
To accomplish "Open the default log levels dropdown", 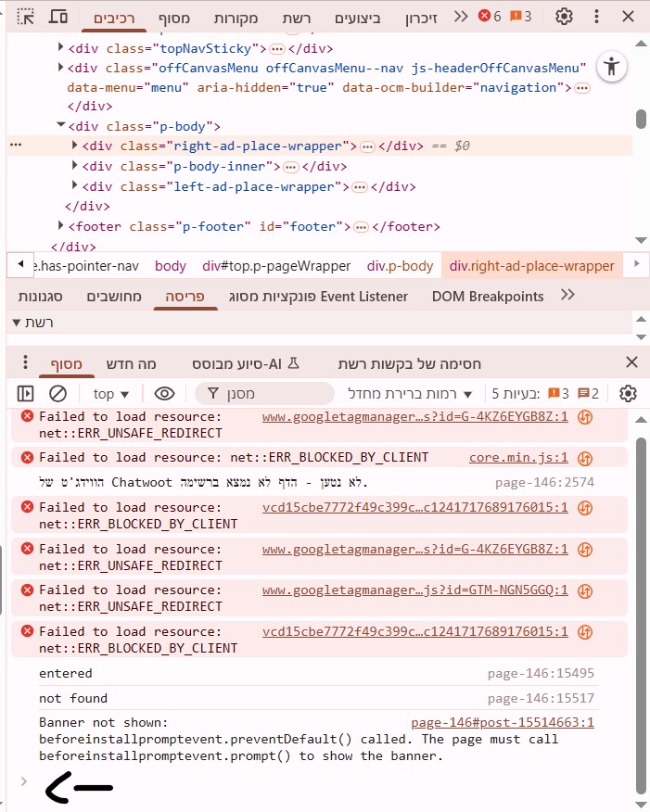I will [x=409, y=394].
